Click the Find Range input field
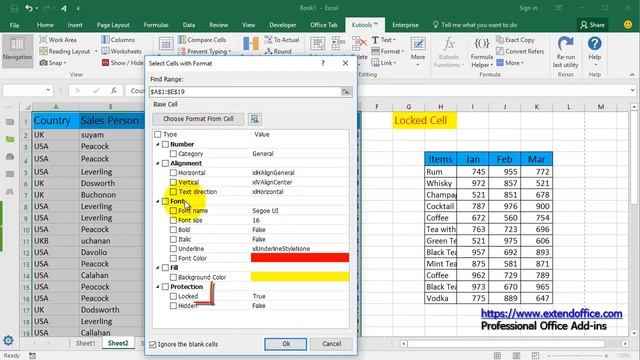The width and height of the screenshot is (640, 360). 245,92
